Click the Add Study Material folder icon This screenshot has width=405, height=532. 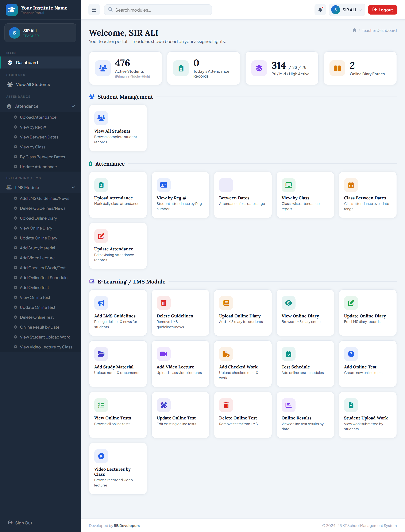click(101, 354)
